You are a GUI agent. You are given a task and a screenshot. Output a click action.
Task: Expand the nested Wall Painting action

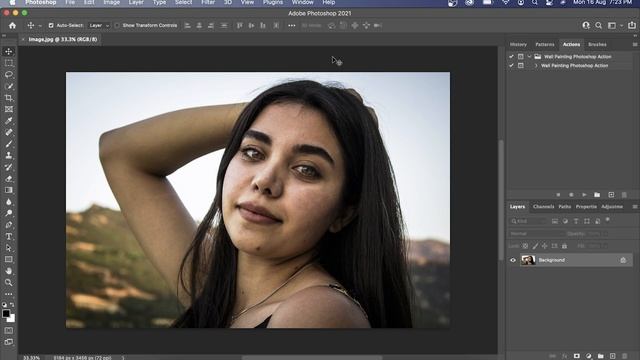tap(536, 65)
